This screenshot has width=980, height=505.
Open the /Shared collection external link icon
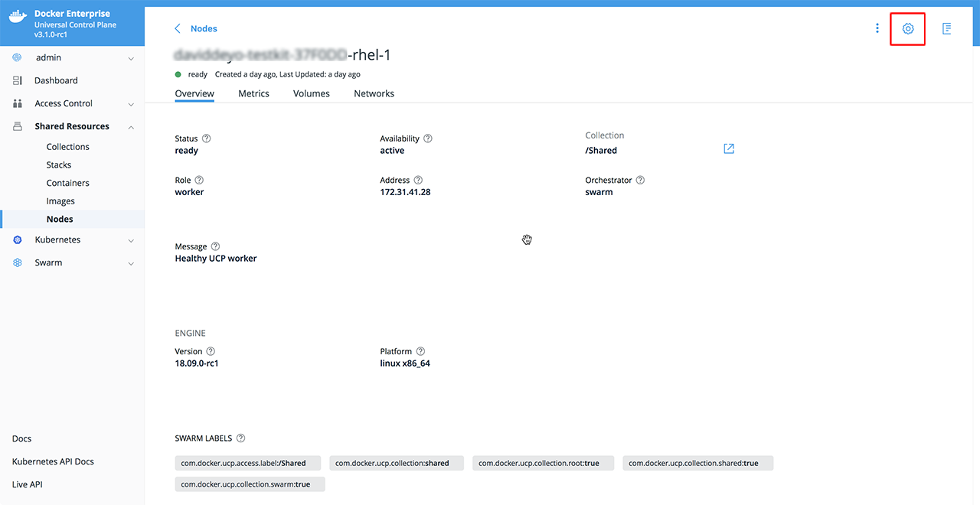pyautogui.click(x=729, y=148)
